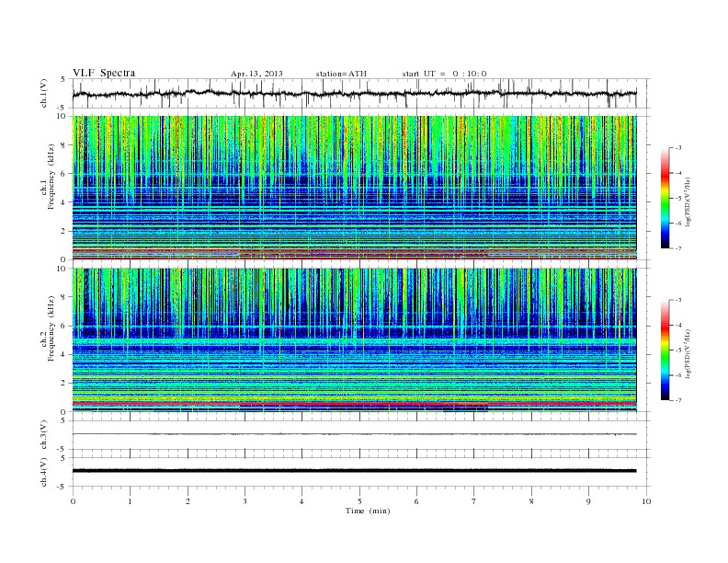
Task: Click the 'ch.3(V)' axis label
Action: 44,435
